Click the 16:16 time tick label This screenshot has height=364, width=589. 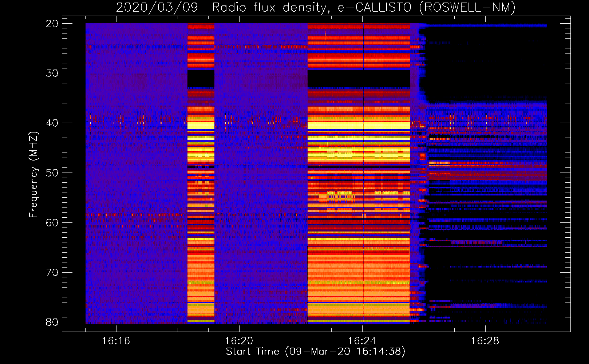click(x=116, y=341)
